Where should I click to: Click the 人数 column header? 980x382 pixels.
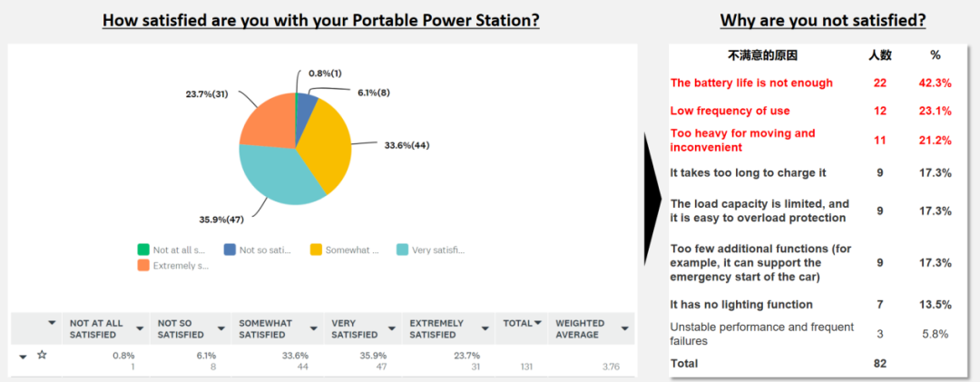pyautogui.click(x=879, y=55)
